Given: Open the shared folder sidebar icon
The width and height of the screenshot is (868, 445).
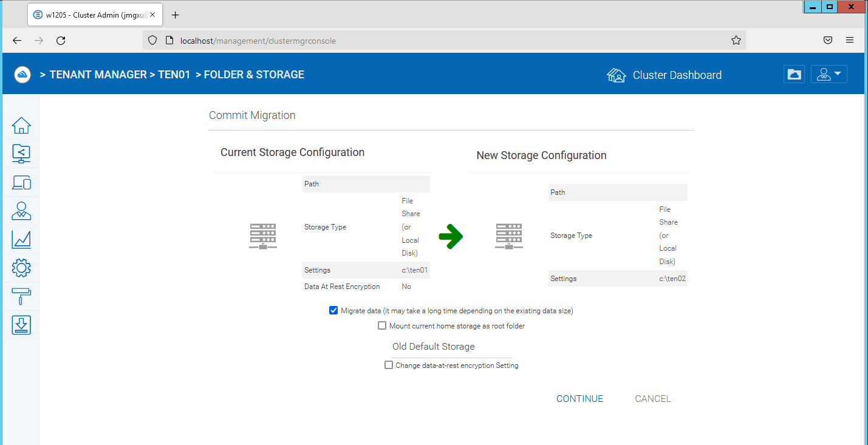Looking at the screenshot, I should pos(21,154).
